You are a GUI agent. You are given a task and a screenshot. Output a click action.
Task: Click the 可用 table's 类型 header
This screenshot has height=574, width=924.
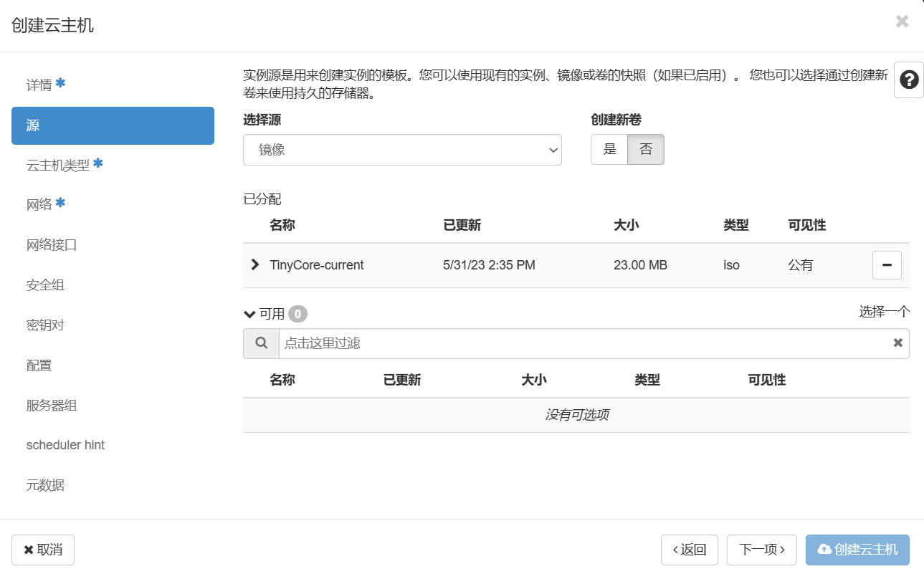point(647,380)
